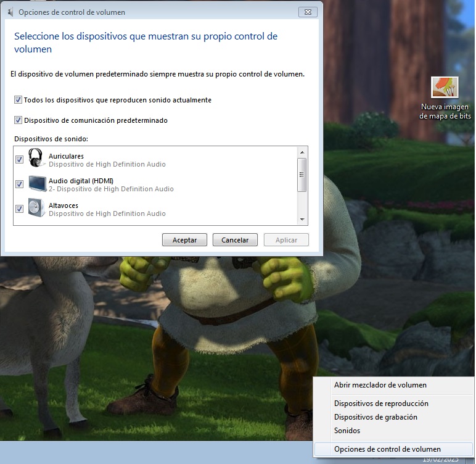Click the Aplicar button
This screenshot has height=464, width=476.
[286, 240]
